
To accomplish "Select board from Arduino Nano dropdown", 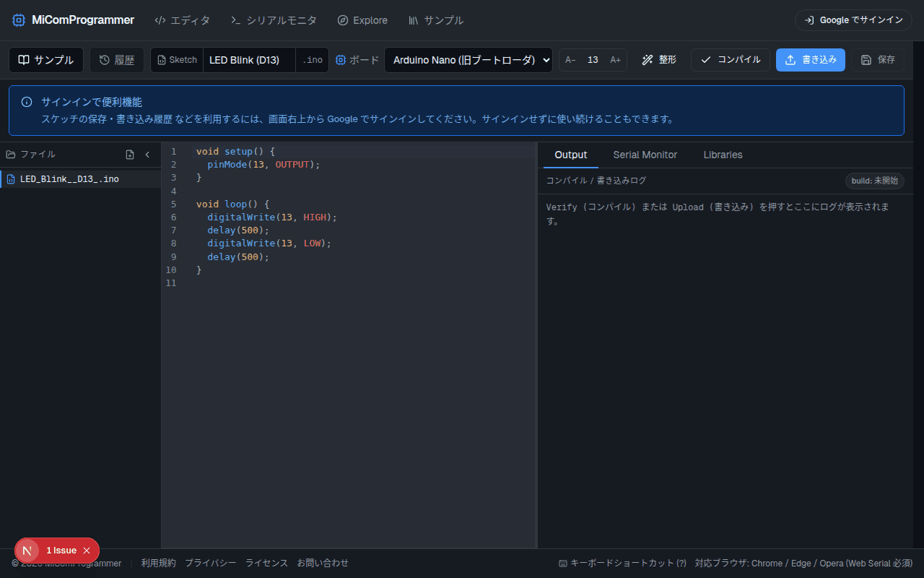I will [x=468, y=60].
